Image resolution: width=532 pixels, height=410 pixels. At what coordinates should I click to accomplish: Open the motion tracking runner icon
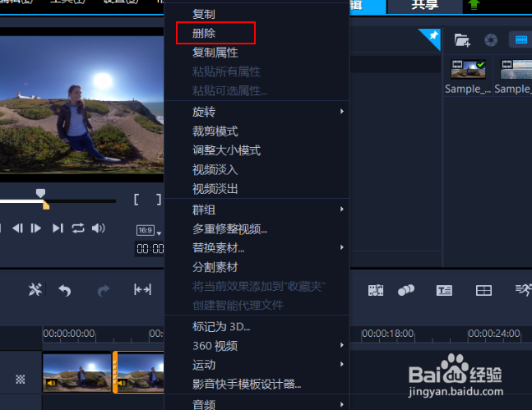coord(524,290)
